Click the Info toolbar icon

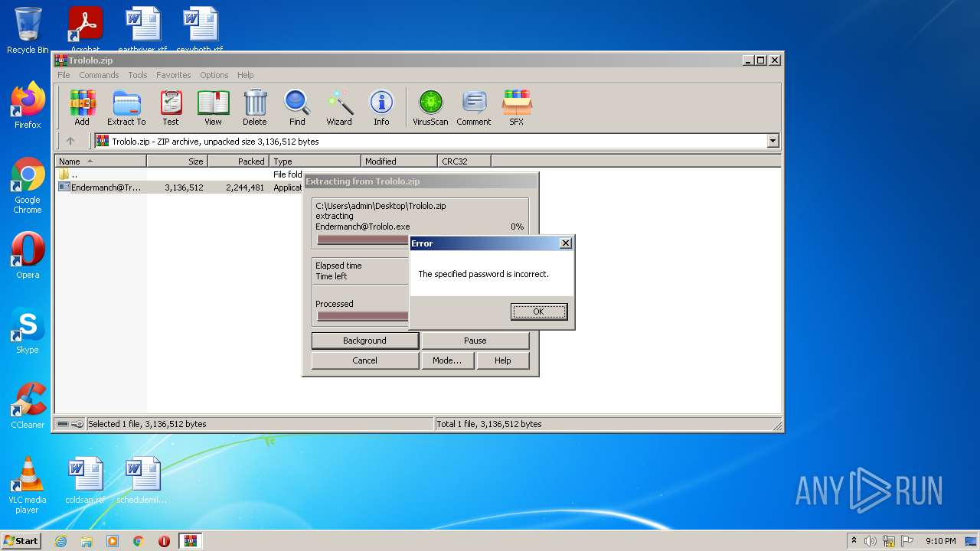click(381, 108)
